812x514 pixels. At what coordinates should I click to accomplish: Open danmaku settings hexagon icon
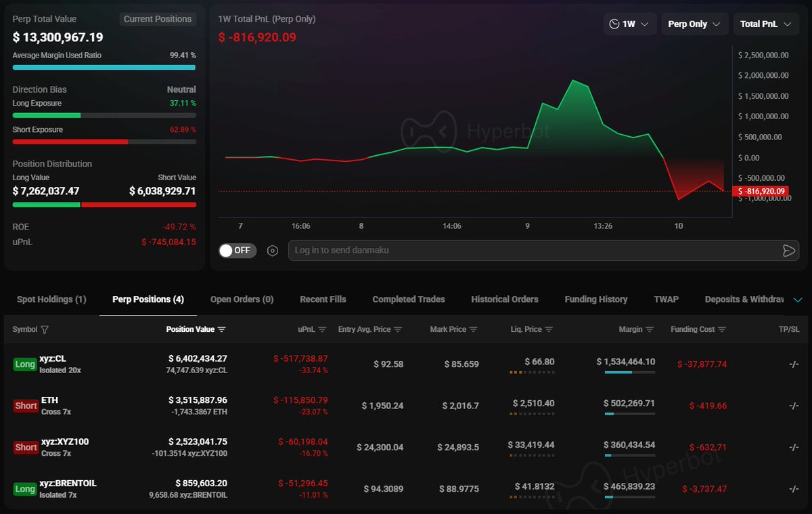[x=272, y=251]
